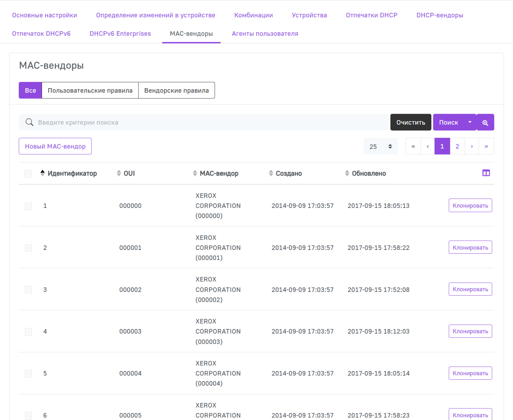Switch to the Отпечатки DHCP tab
Image resolution: width=513 pixels, height=420 pixels.
tap(372, 15)
